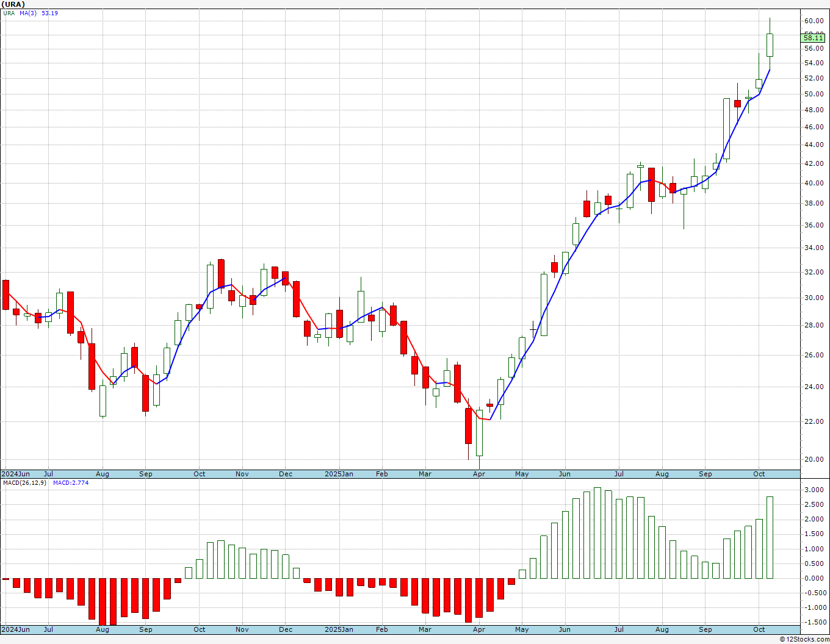Click the most negative MACD bar in August

click(x=102, y=601)
